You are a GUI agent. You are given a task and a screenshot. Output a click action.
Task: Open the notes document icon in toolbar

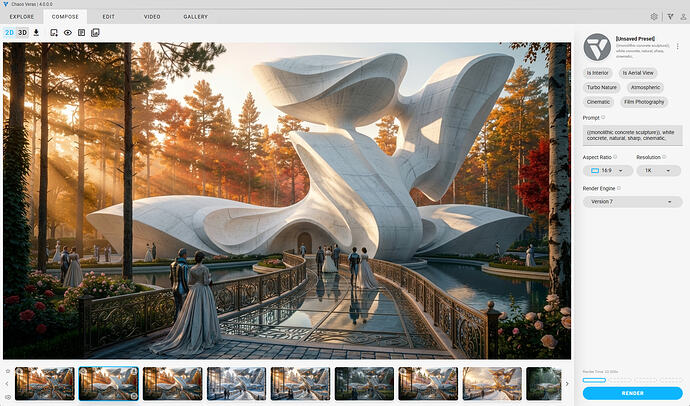pos(81,32)
